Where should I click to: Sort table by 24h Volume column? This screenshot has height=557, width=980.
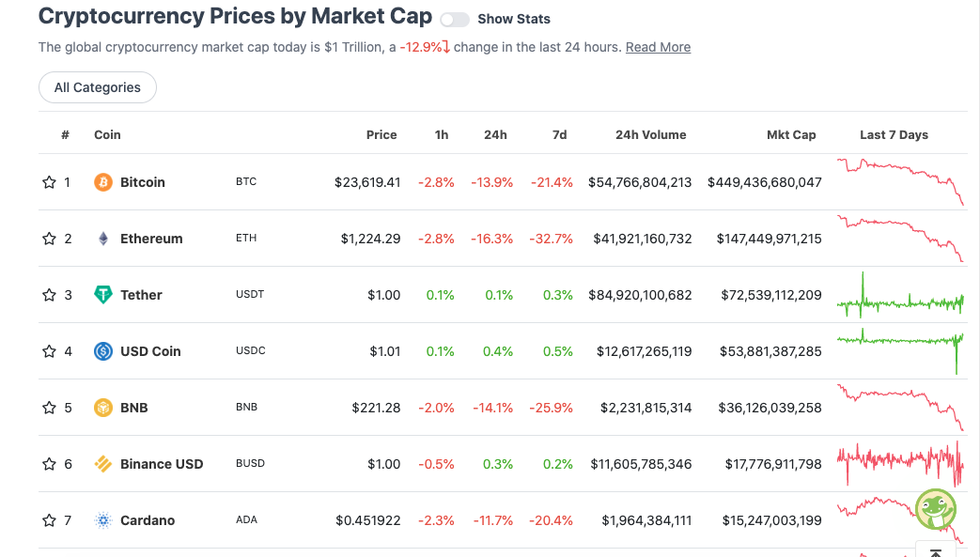(x=650, y=134)
